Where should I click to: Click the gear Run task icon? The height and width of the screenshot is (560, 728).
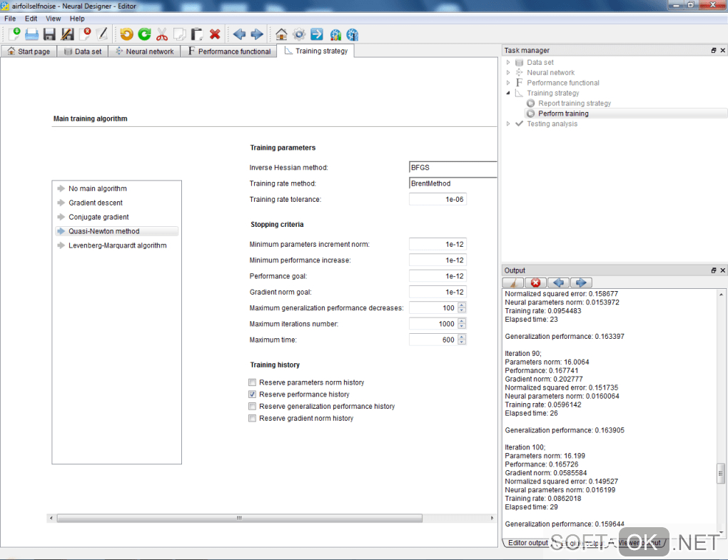pos(299,34)
